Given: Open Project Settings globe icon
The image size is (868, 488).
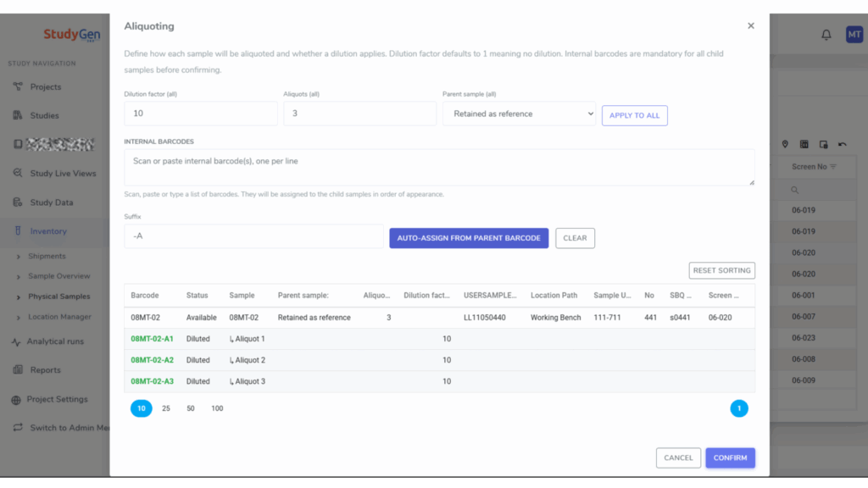Looking at the screenshot, I should pyautogui.click(x=16, y=400).
